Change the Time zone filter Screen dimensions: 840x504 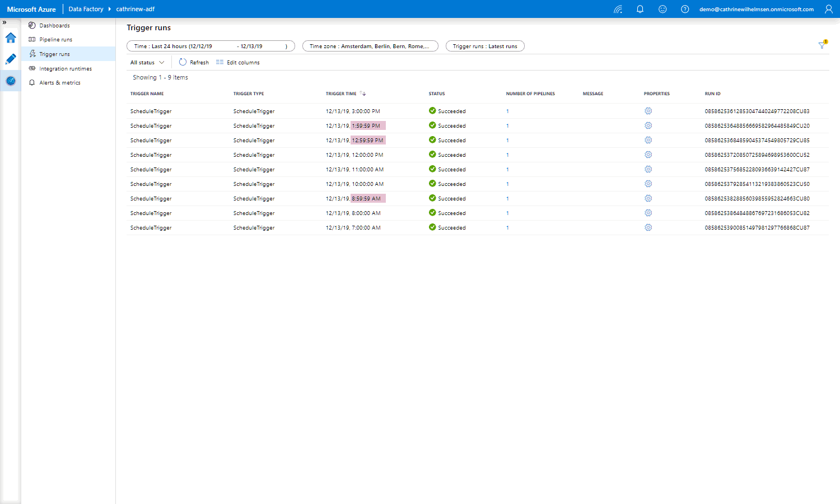[370, 46]
